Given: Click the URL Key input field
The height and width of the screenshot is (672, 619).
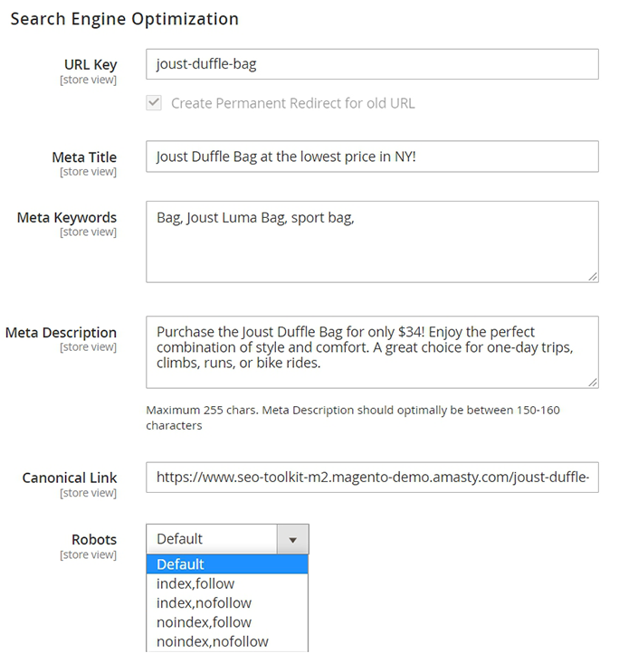Looking at the screenshot, I should click(372, 64).
